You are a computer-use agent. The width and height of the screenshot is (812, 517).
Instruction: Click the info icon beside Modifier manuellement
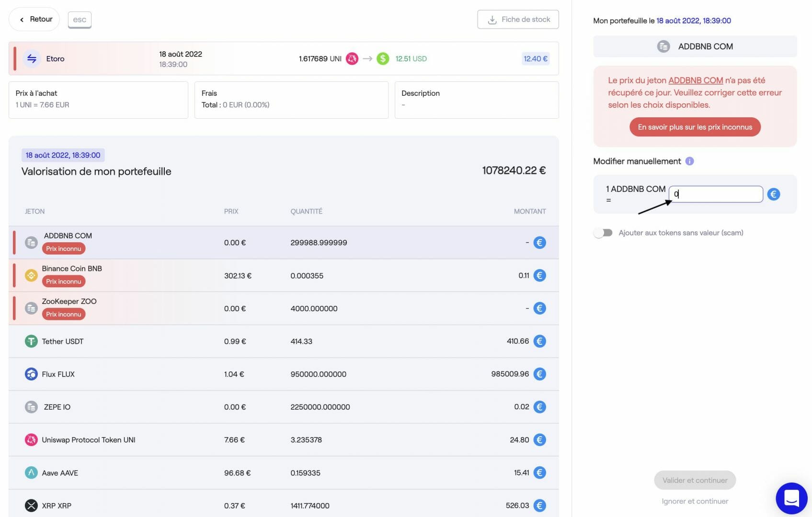[x=689, y=161]
